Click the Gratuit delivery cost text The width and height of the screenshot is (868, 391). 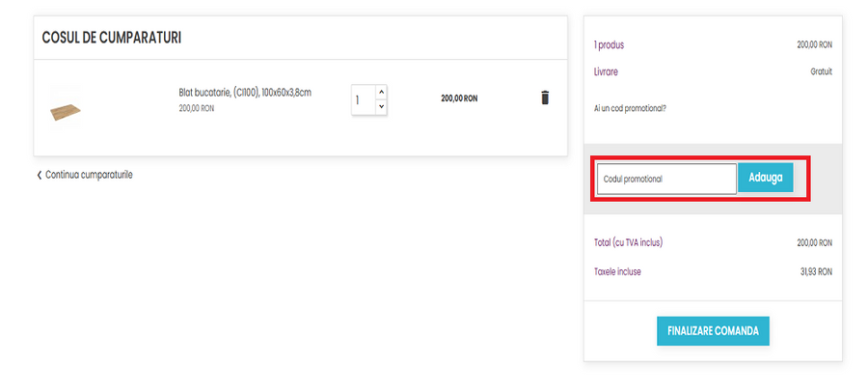821,71
